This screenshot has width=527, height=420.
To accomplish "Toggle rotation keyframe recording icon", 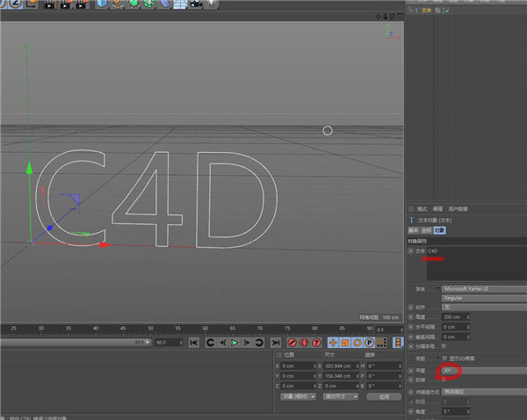I will [357, 343].
